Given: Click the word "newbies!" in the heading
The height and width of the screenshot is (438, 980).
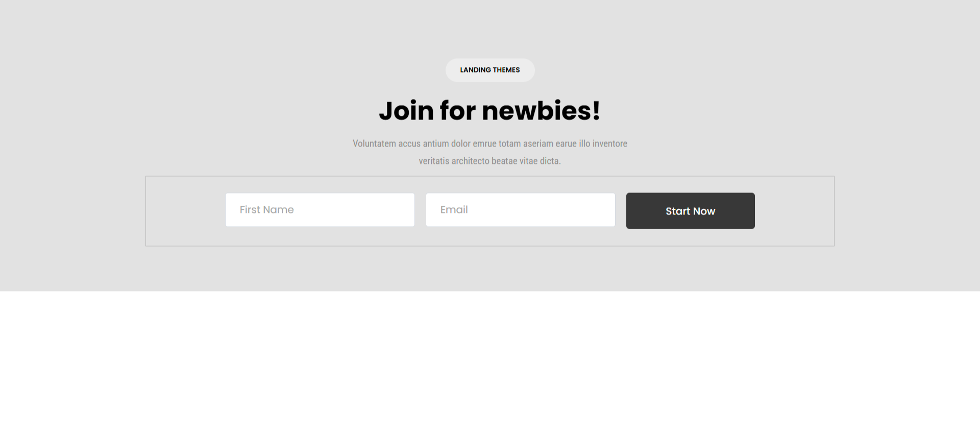Looking at the screenshot, I should coord(541,111).
